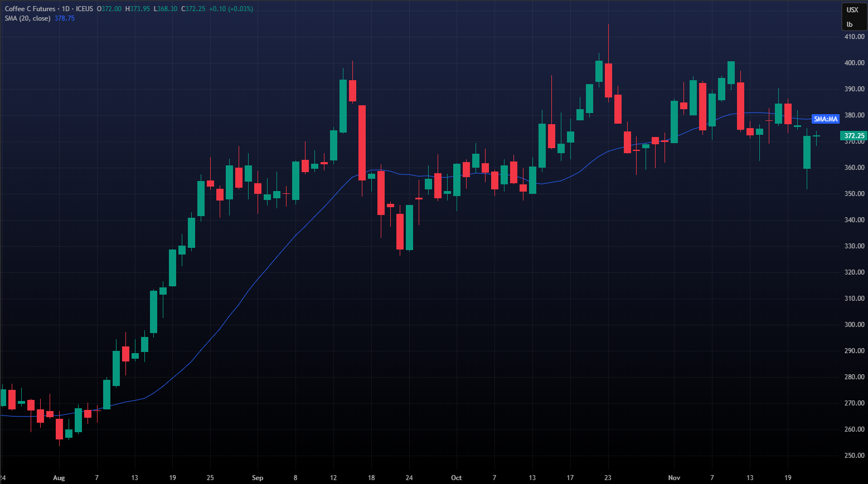
Task: Select the Nov marker on time axis
Action: [674, 478]
